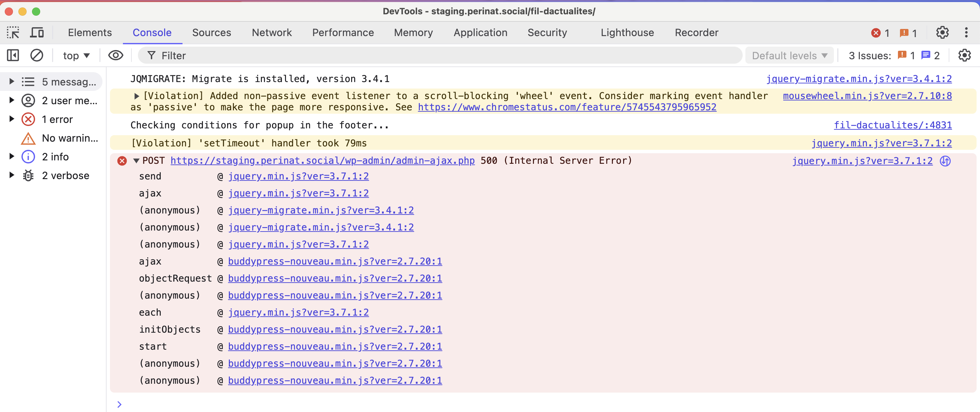
Task: Click the 'Checking conditions for popup' message
Action: click(x=259, y=125)
